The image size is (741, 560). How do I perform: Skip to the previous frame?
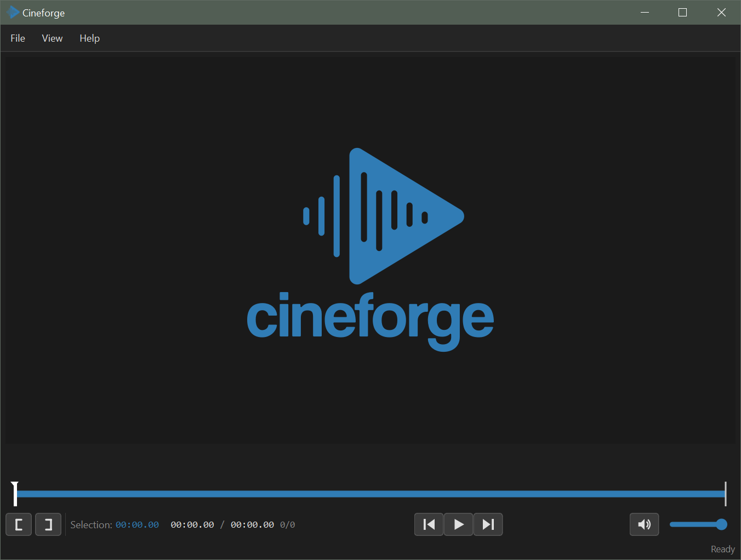pyautogui.click(x=429, y=524)
